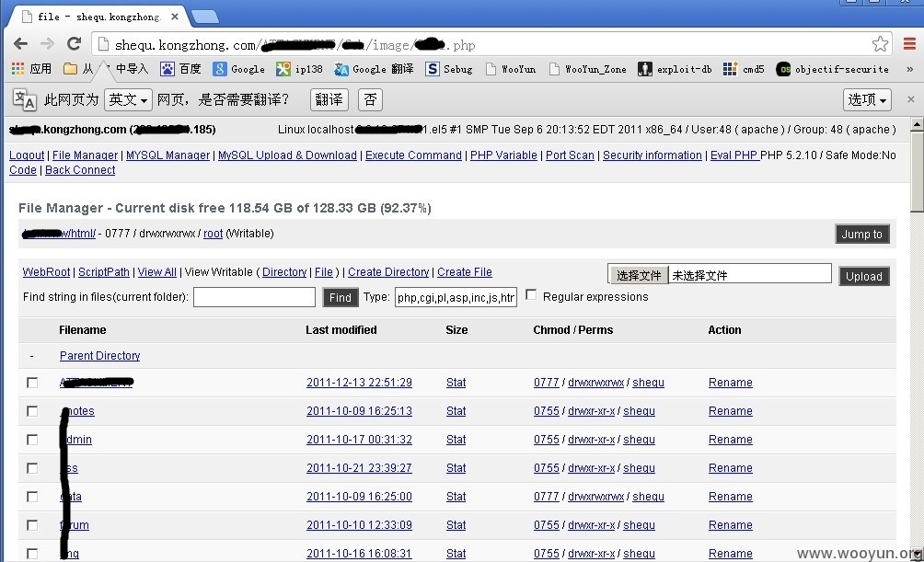Image resolution: width=924 pixels, height=562 pixels.
Task: Focus the file Type input field
Action: click(x=456, y=297)
